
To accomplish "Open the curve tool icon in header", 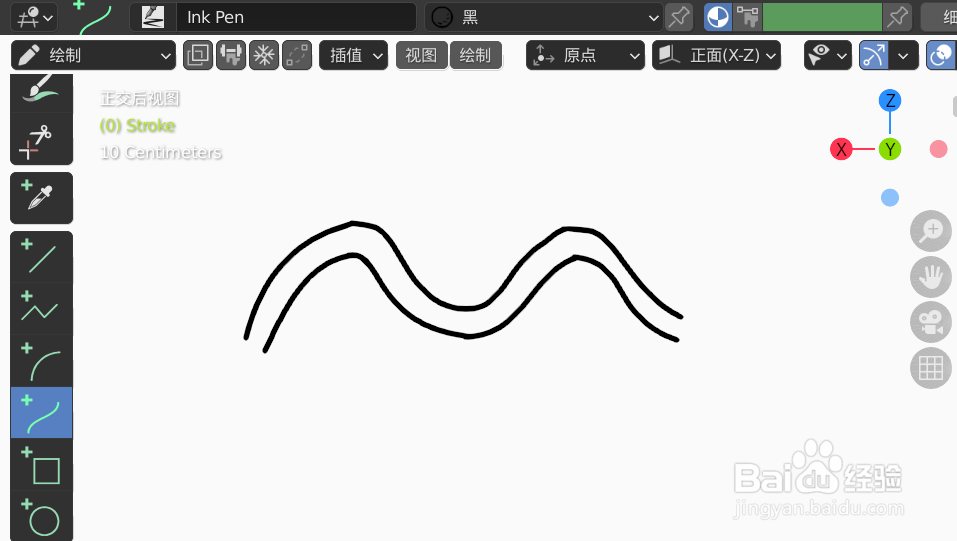I will [95, 17].
